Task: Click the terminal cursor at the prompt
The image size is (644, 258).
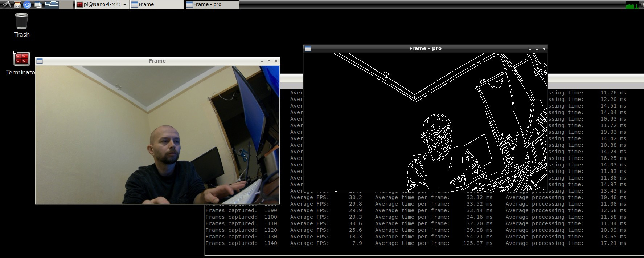Action: tap(207, 250)
